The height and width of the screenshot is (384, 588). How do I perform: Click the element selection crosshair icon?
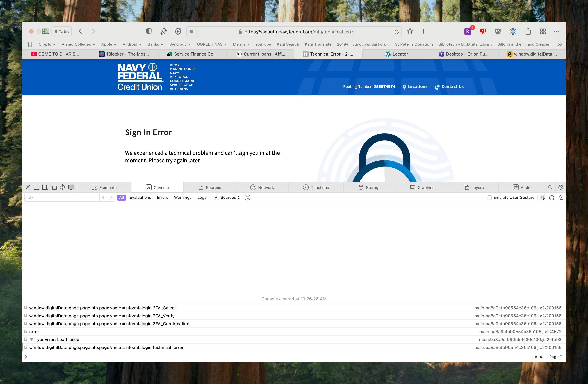pos(62,188)
